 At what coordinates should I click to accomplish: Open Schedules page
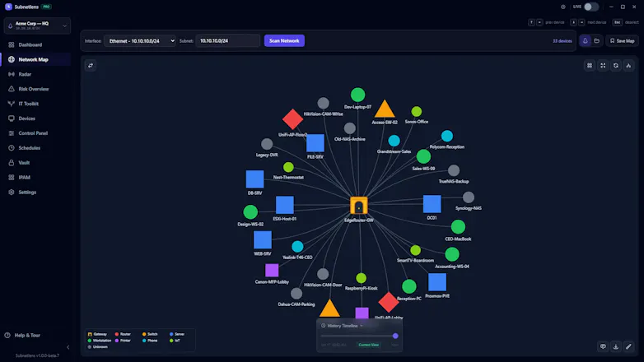[29, 148]
